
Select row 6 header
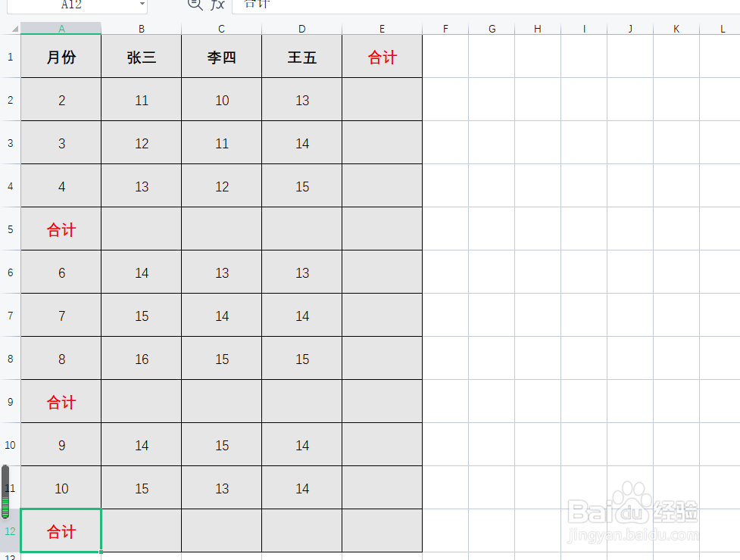(10, 272)
